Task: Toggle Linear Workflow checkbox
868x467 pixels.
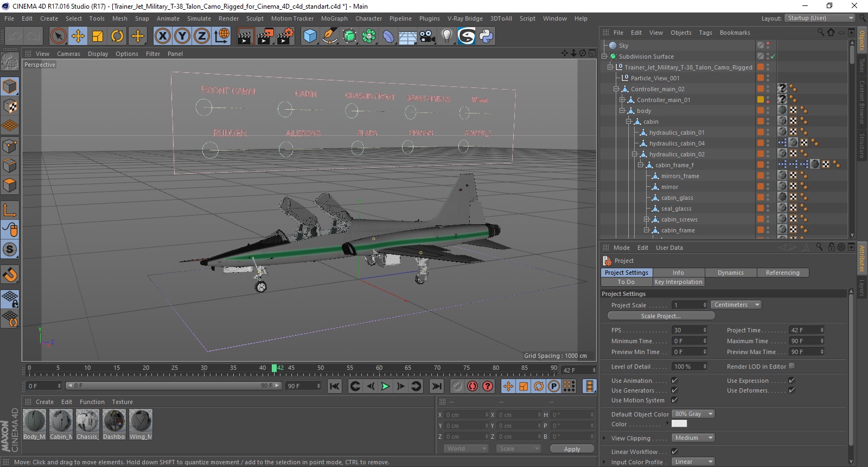Action: pyautogui.click(x=674, y=451)
